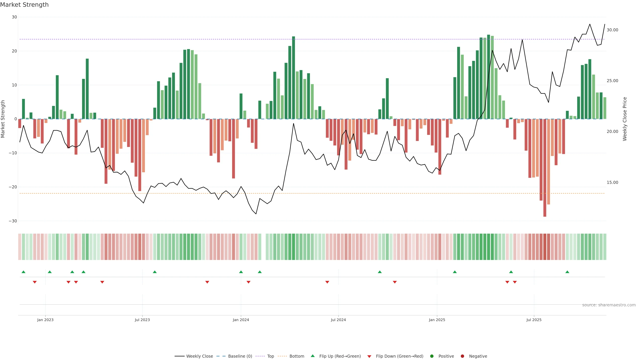Click the darkest red heatmap strip cell
The height and width of the screenshot is (362, 644).
[545, 247]
